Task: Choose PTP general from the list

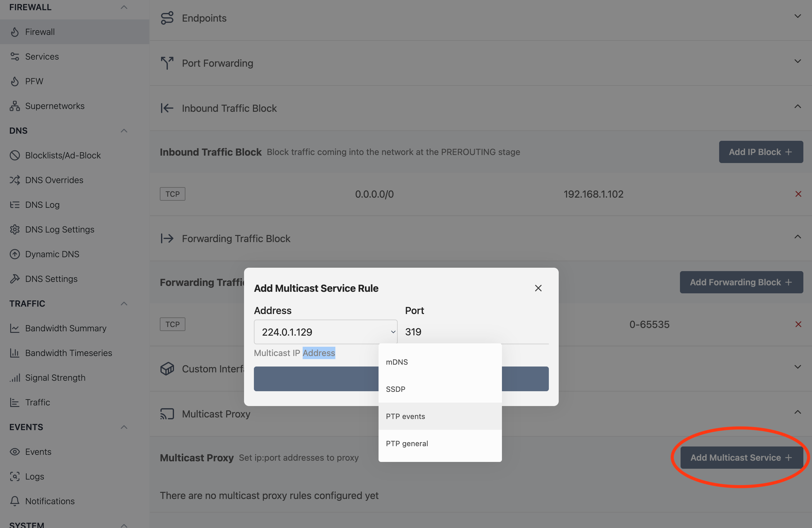Action: [440, 444]
